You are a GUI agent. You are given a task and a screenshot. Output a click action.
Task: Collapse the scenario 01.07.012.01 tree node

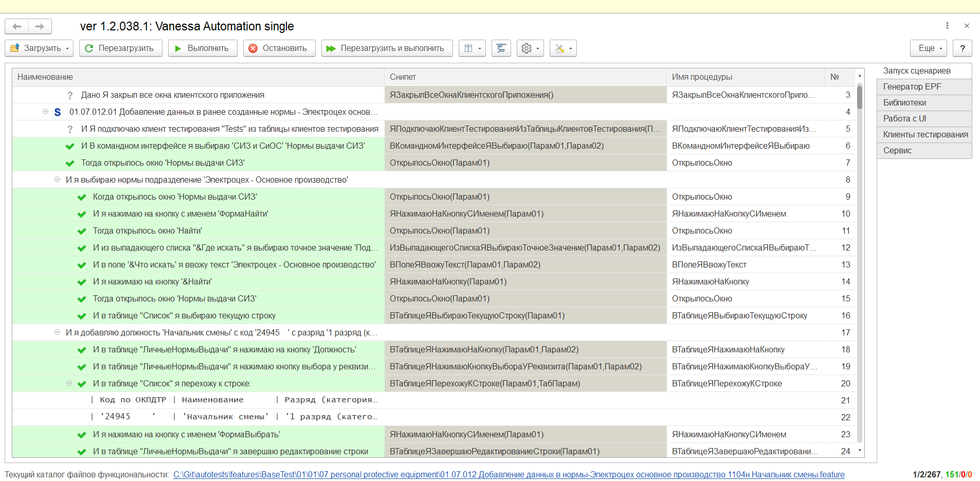(x=45, y=112)
